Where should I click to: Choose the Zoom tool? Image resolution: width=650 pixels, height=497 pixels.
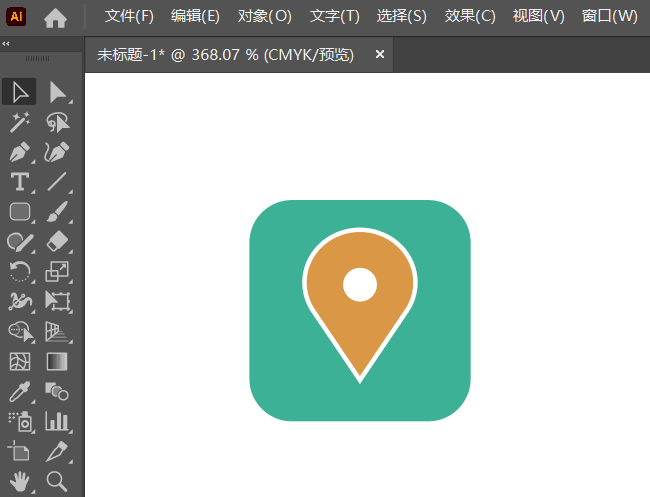click(x=57, y=482)
